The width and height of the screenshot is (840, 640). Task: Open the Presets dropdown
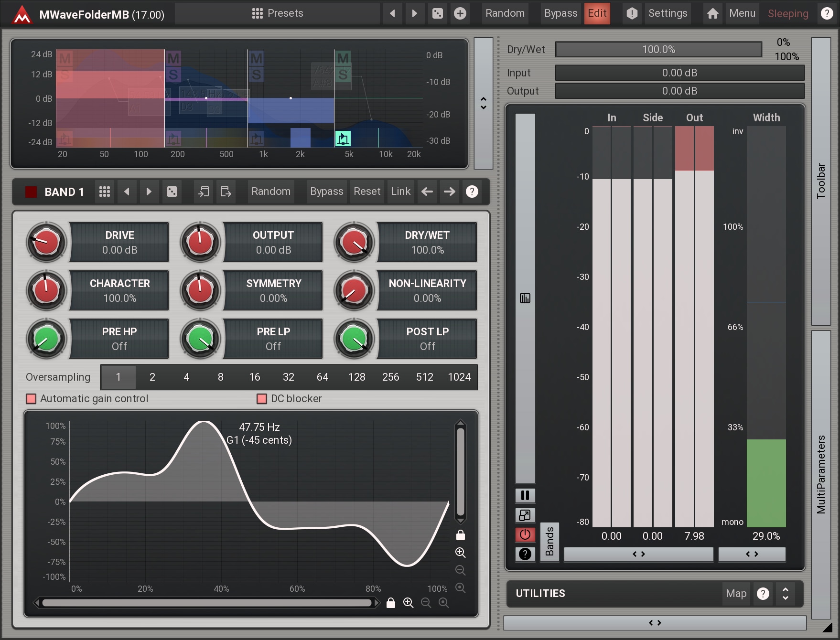point(278,13)
